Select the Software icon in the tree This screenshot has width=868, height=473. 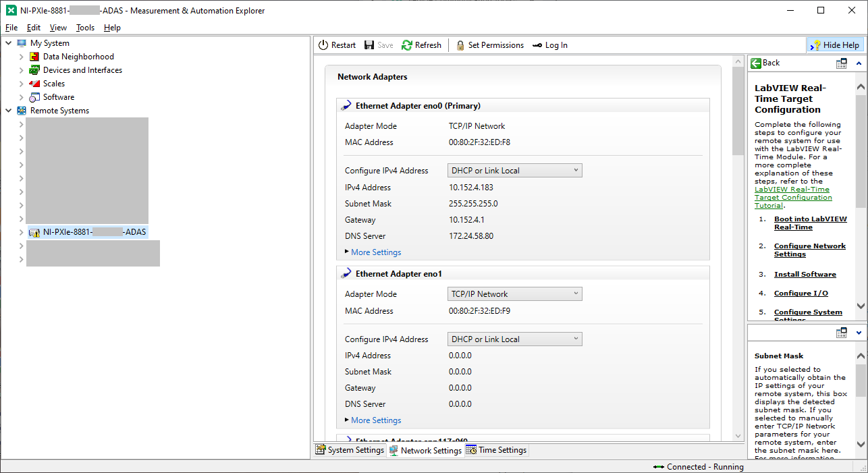tap(34, 97)
